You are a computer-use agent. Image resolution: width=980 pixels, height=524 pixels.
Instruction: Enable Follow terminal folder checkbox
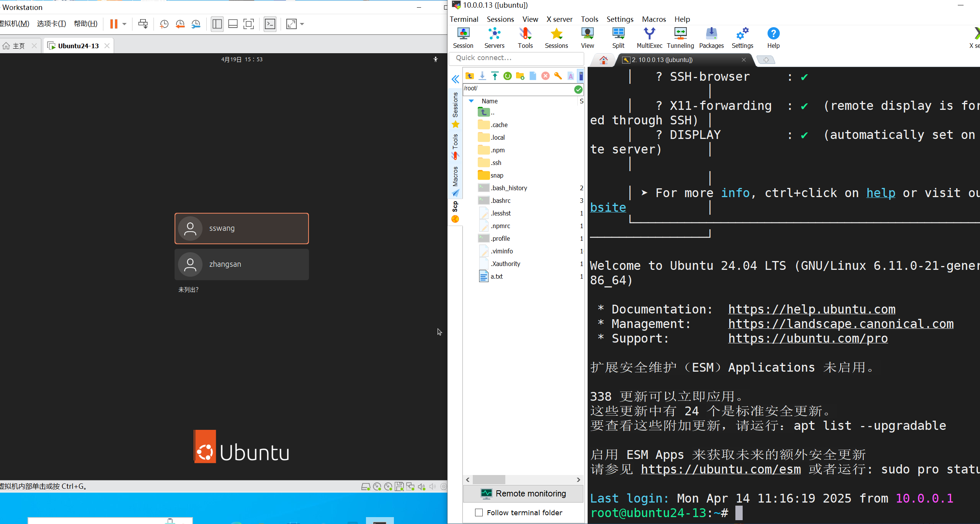pyautogui.click(x=479, y=512)
